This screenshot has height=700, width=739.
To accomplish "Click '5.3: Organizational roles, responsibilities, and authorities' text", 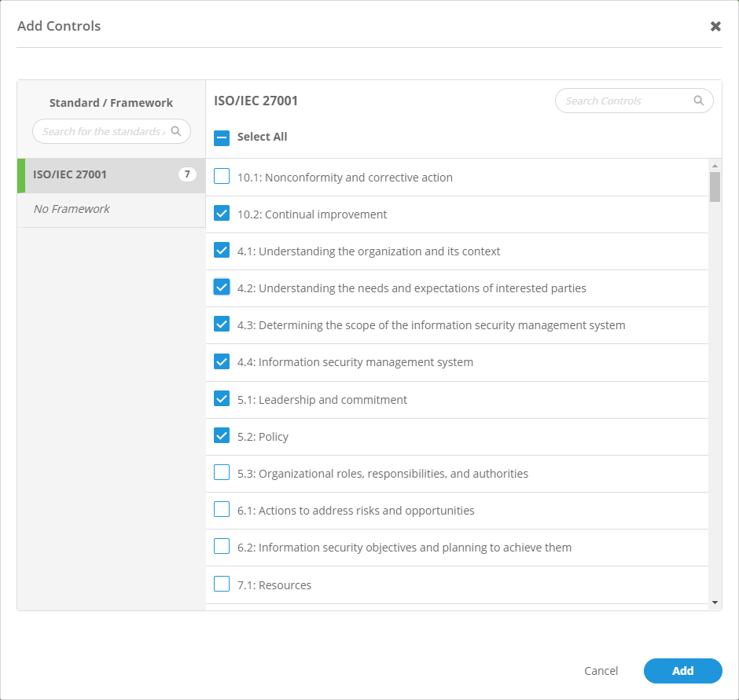I will (x=383, y=474).
